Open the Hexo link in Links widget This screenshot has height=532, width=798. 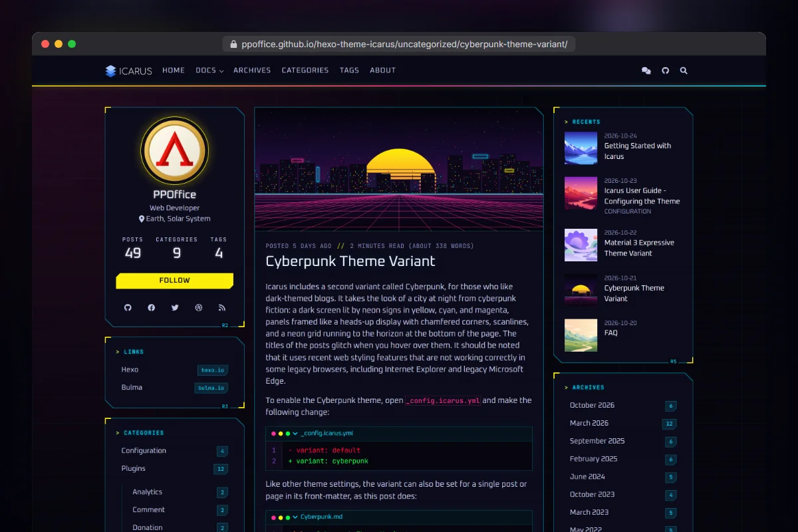(174, 370)
